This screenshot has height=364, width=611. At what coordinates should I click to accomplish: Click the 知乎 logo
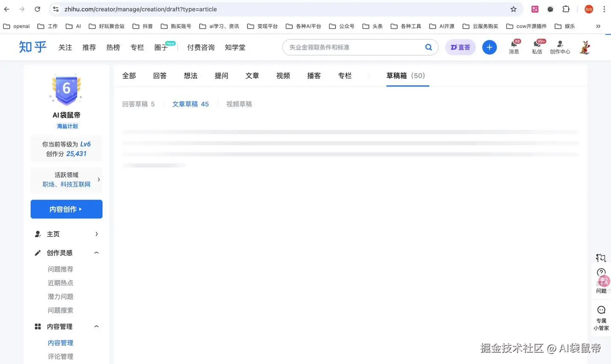[32, 47]
